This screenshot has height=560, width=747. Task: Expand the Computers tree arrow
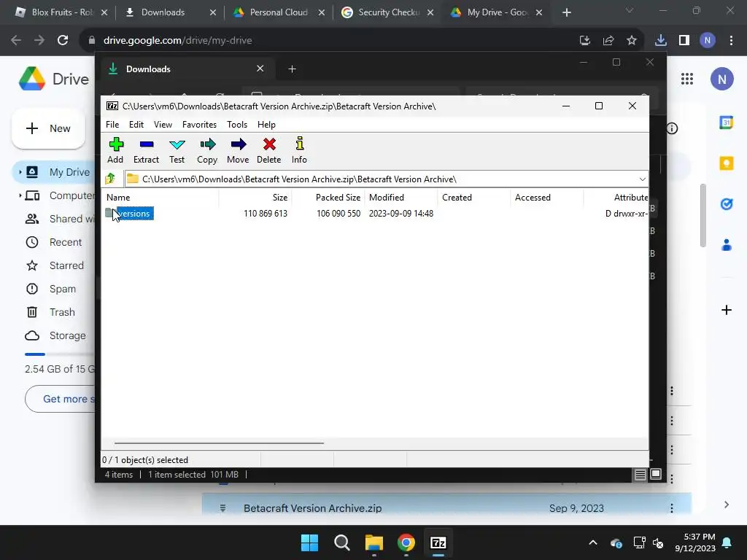pyautogui.click(x=20, y=195)
